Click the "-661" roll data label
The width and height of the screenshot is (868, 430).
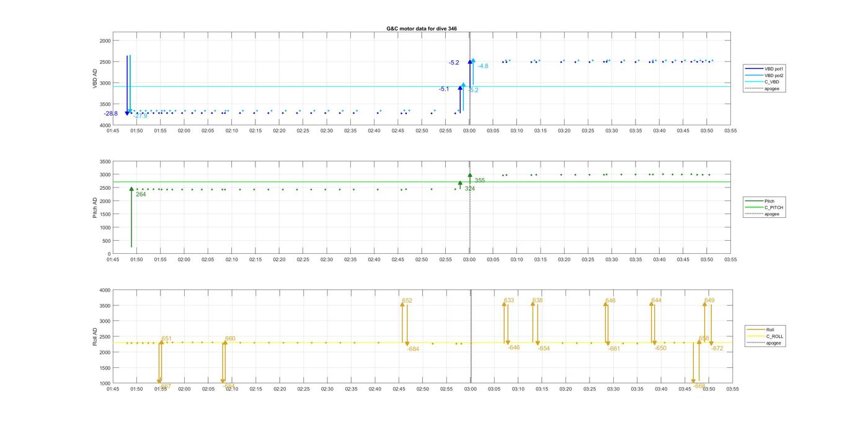(x=614, y=349)
